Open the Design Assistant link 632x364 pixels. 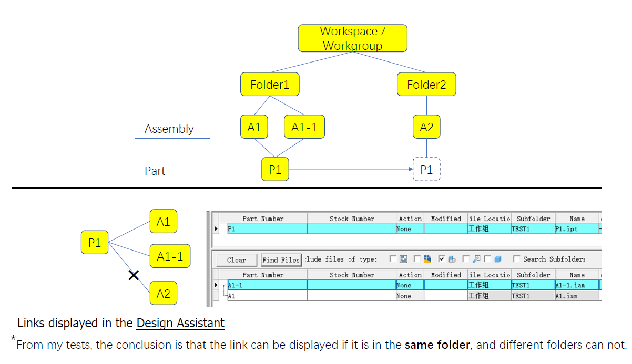(180, 323)
